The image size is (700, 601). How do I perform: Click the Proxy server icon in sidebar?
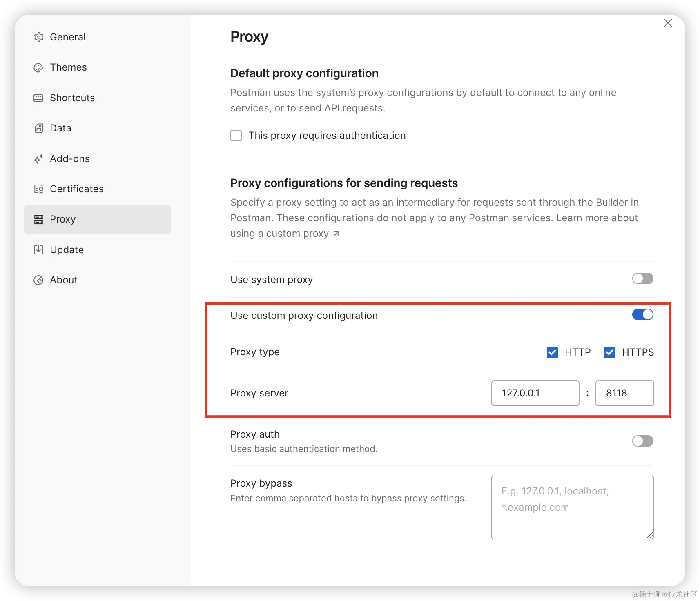click(x=38, y=219)
